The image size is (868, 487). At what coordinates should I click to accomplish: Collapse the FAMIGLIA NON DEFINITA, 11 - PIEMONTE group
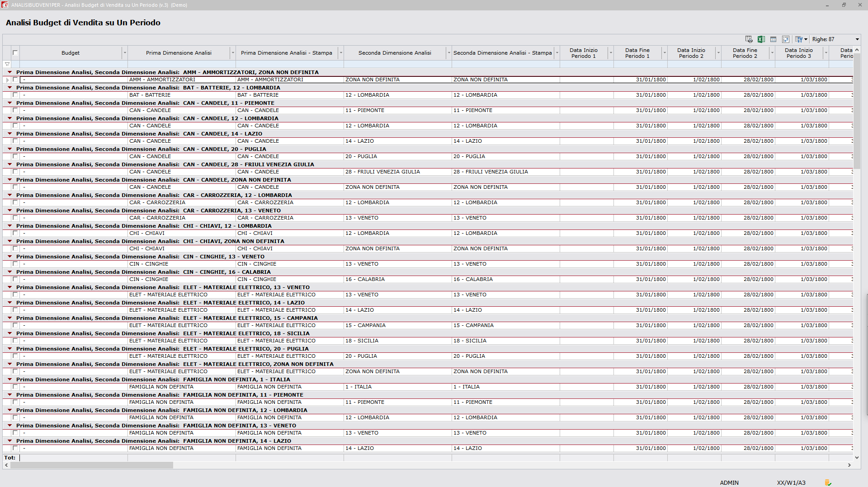(x=9, y=394)
